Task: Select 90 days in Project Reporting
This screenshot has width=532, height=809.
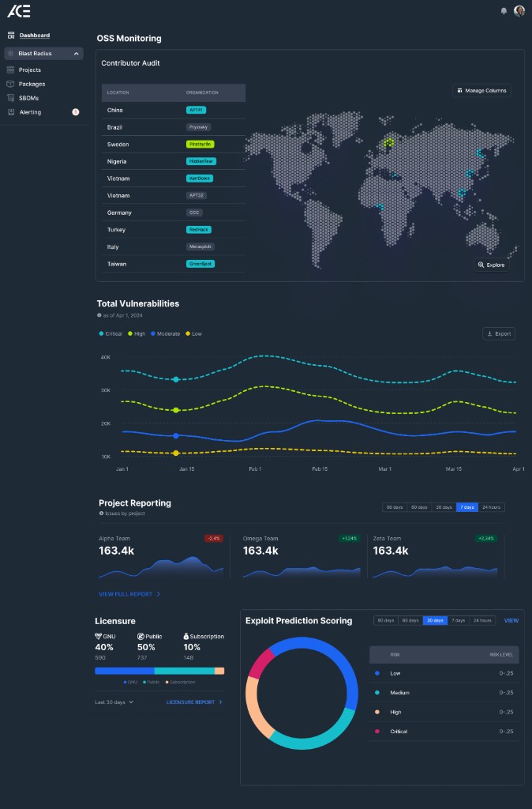Action: (x=395, y=507)
